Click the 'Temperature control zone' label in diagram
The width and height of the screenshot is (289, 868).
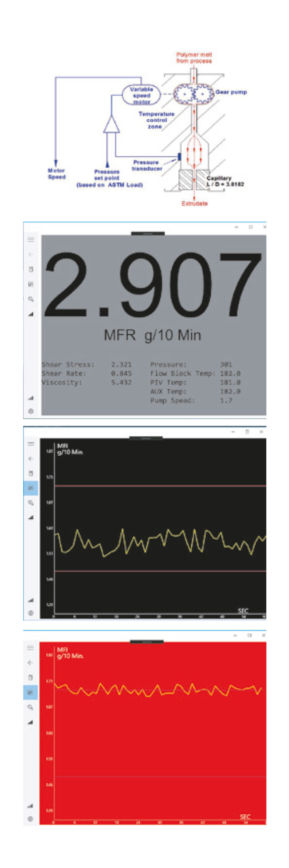click(156, 120)
